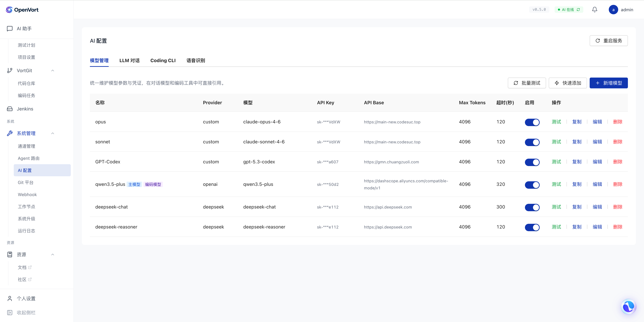Click the 主模型 tag on qwen3.5-plus
Viewport: 644px width, 322px height.
pos(134,184)
